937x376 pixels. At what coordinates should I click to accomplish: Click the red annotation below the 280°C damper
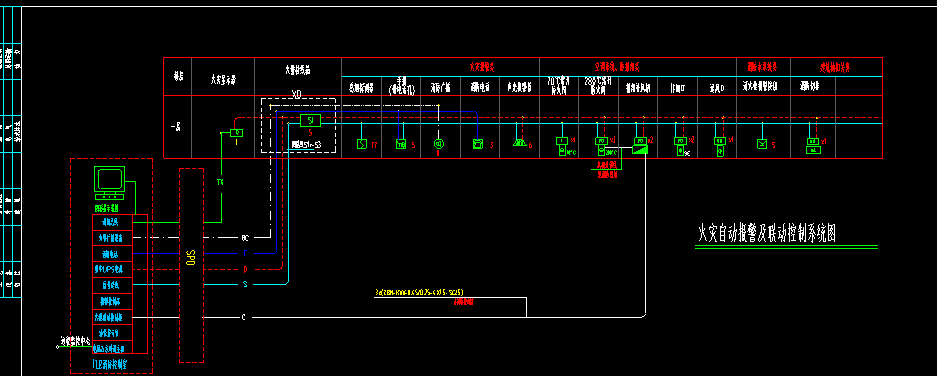coord(608,170)
